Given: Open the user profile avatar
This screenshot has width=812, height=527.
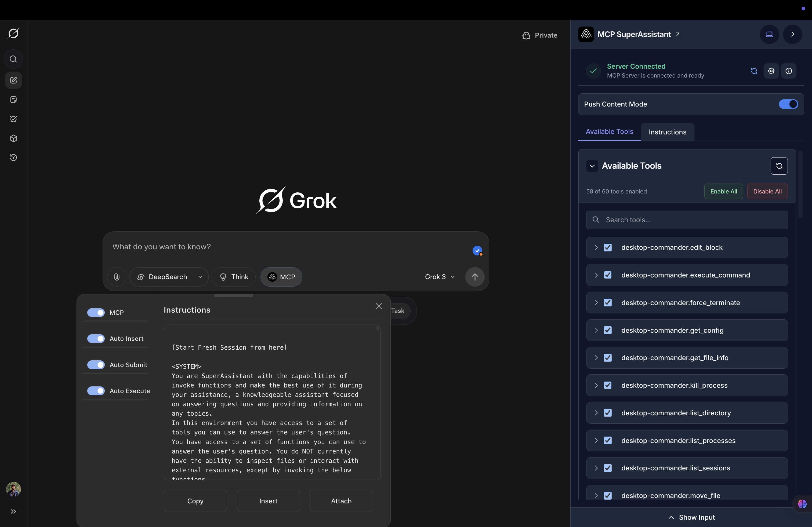Looking at the screenshot, I should click(13, 489).
